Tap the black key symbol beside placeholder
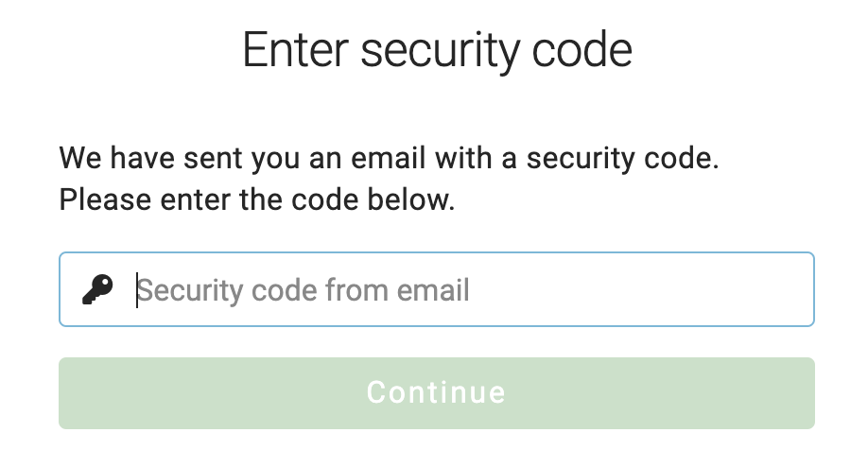Image resolution: width=868 pixels, height=467 pixels. 97,289
